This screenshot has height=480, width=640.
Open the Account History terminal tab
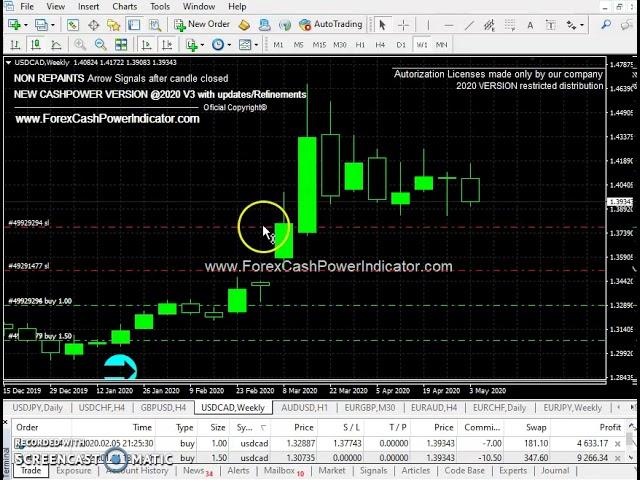pyautogui.click(x=137, y=471)
